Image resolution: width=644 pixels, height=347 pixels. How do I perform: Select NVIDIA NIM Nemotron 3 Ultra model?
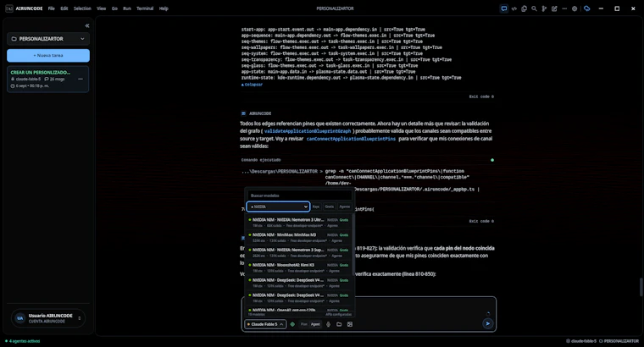(x=298, y=223)
